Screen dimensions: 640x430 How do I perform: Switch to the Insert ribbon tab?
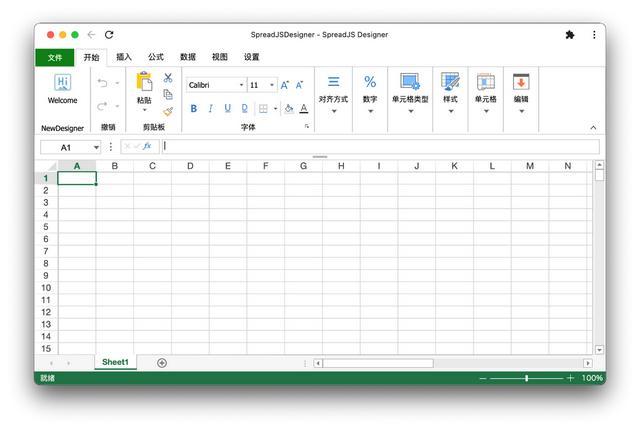pos(124,57)
